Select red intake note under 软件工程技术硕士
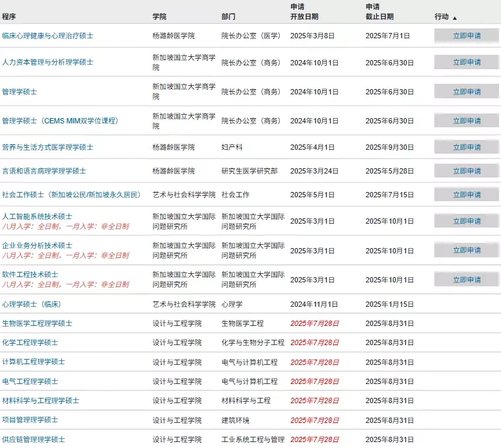The width and height of the screenshot is (501, 448). [x=65, y=284]
